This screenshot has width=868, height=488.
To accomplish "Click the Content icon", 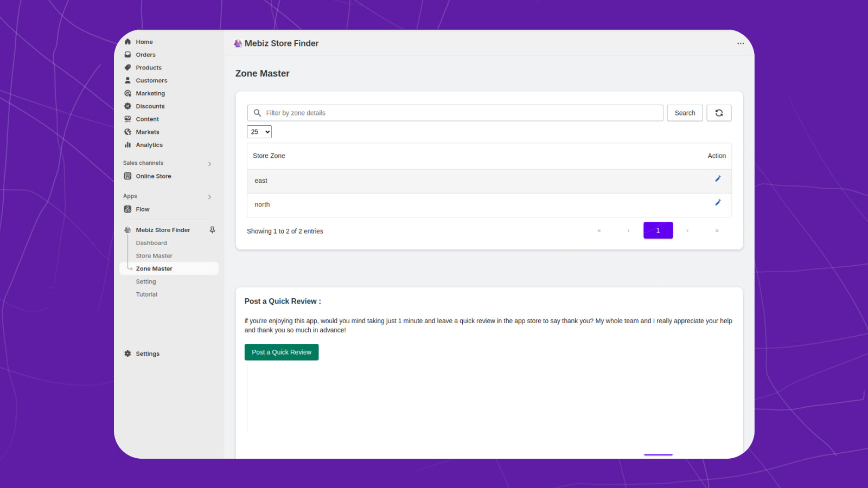I will tap(127, 119).
